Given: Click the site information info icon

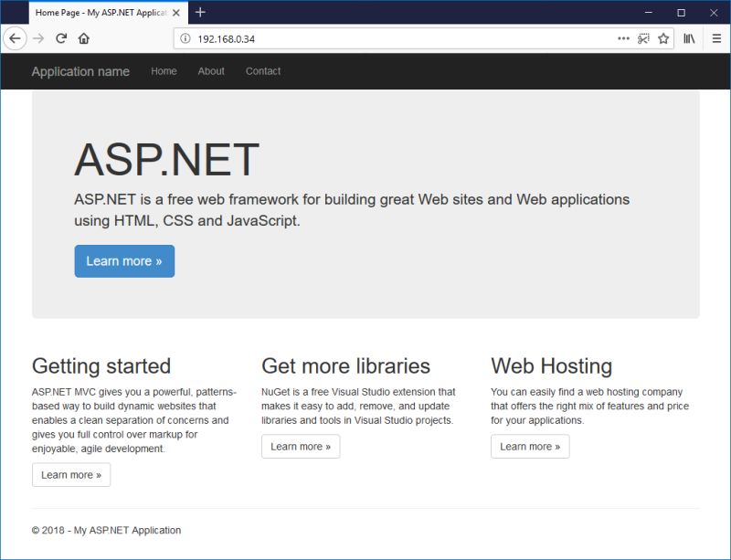Looking at the screenshot, I should (185, 38).
